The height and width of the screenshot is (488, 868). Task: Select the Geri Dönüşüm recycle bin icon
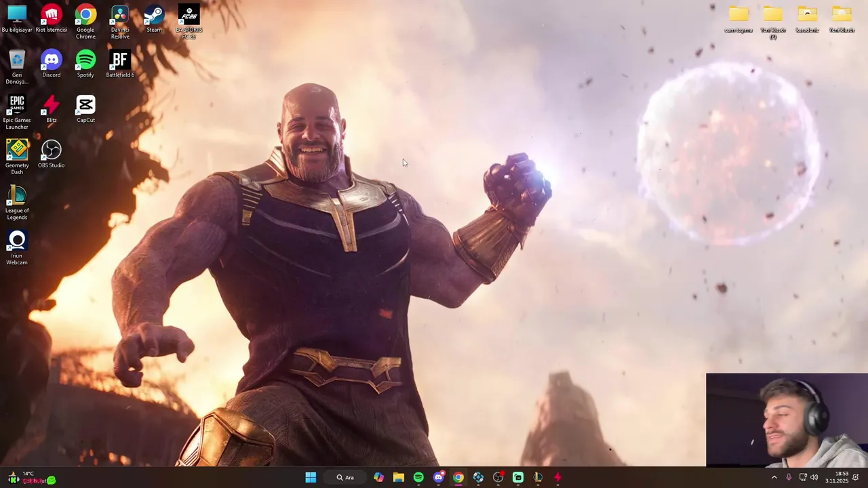point(17,67)
